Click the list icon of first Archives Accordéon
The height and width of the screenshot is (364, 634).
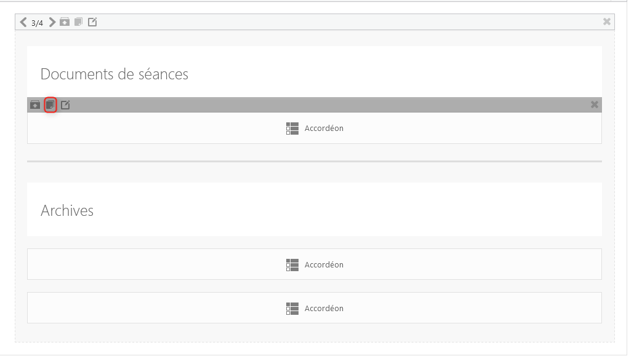click(x=292, y=265)
